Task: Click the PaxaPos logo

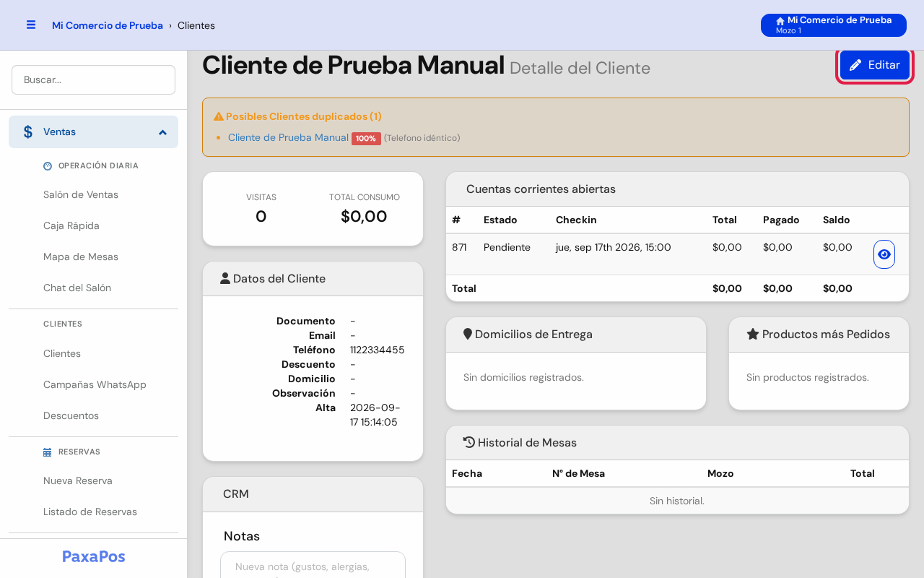Action: click(94, 556)
